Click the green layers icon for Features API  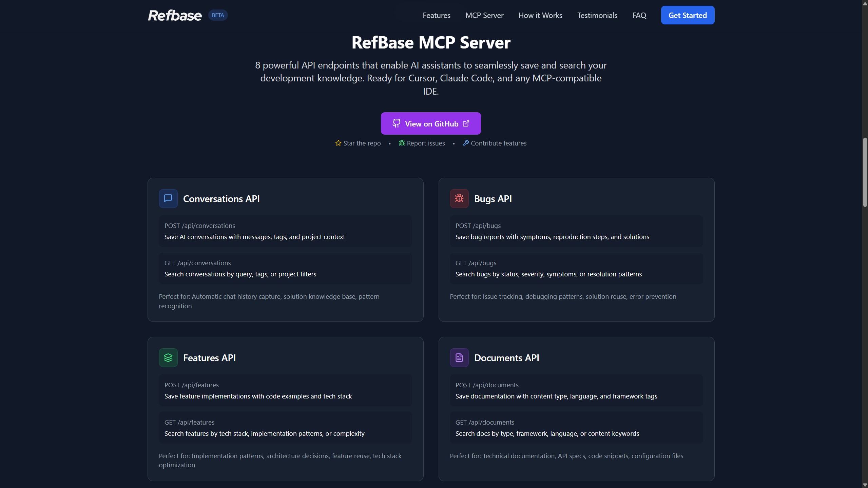click(x=168, y=357)
